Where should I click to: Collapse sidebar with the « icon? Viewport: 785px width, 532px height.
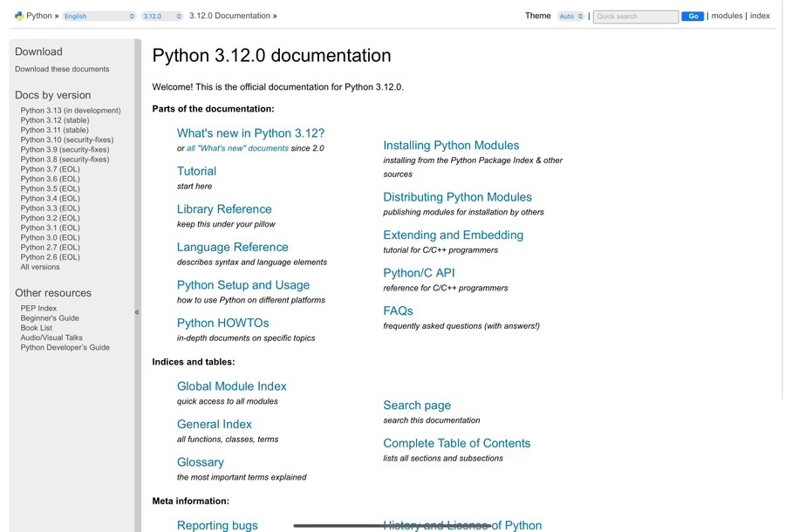(x=137, y=312)
